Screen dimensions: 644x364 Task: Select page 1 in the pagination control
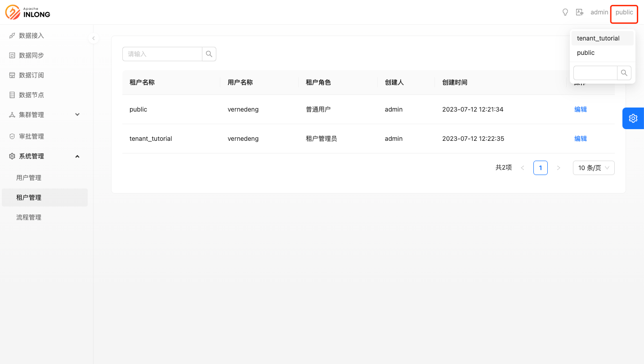[x=540, y=167]
